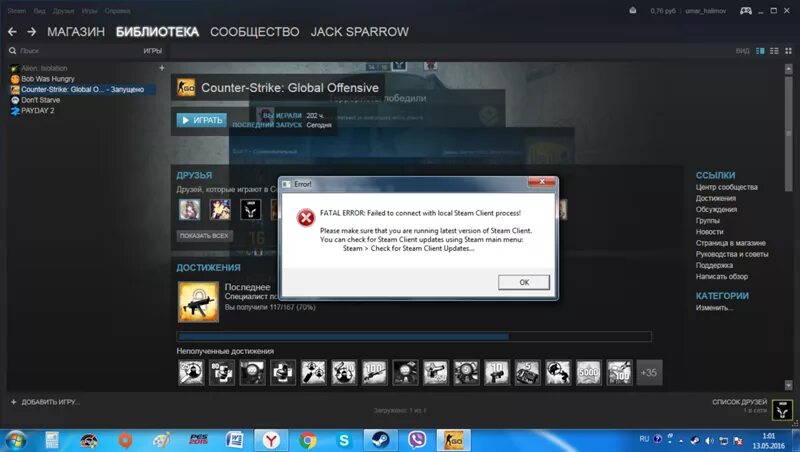Open the Страница в магазине link
Image resolution: width=800 pixels, height=452 pixels.
click(x=731, y=243)
